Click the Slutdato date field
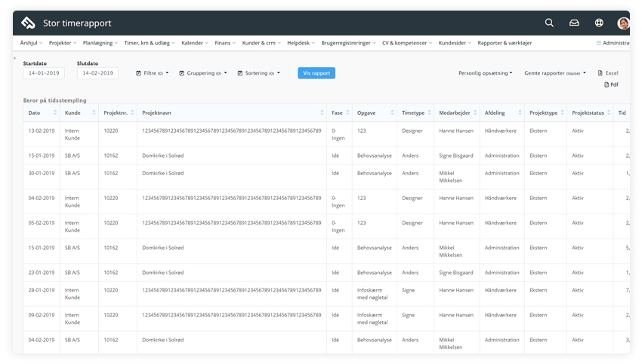Viewport: 642px width, 364px height. (97, 73)
